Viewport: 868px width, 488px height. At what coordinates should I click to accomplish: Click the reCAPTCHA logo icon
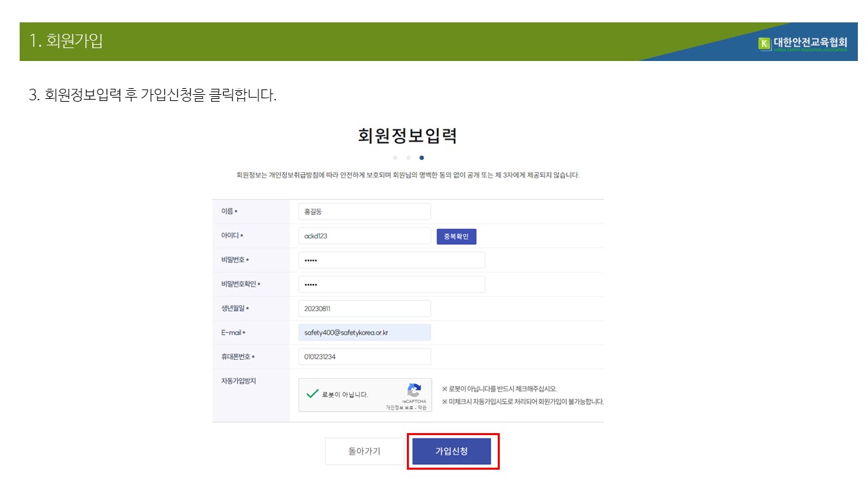tap(414, 391)
